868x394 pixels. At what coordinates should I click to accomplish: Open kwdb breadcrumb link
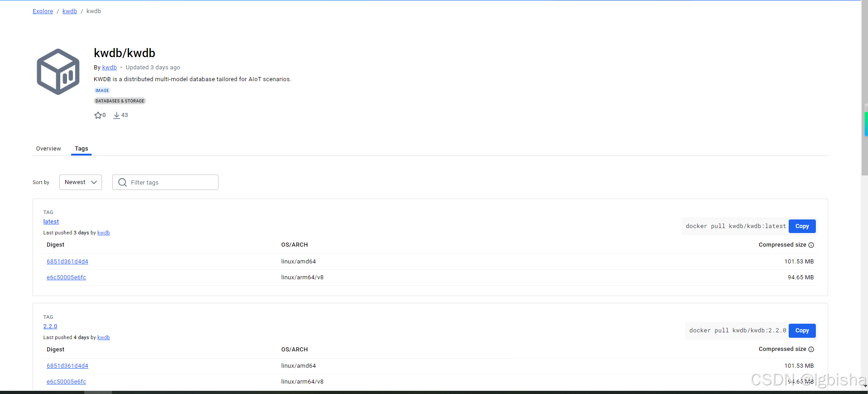[x=70, y=11]
